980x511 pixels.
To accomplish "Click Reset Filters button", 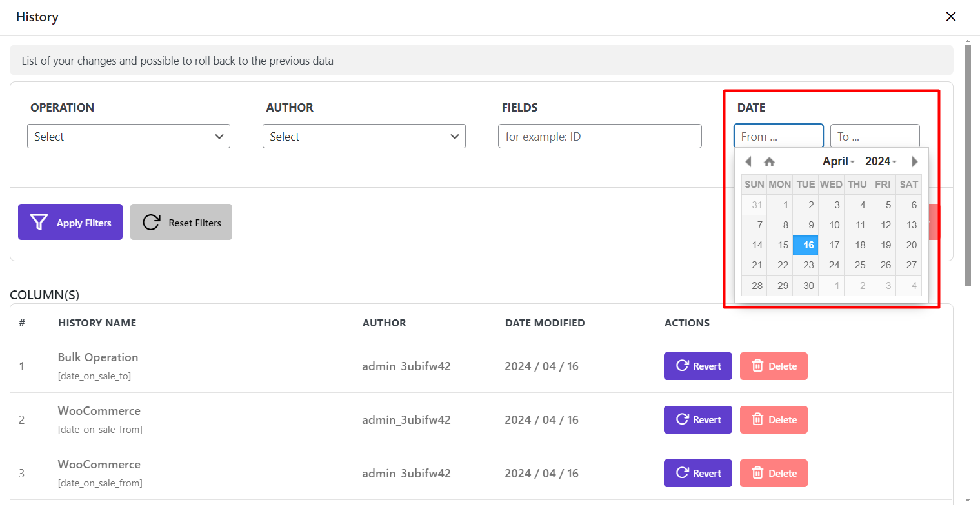I will 181,222.
